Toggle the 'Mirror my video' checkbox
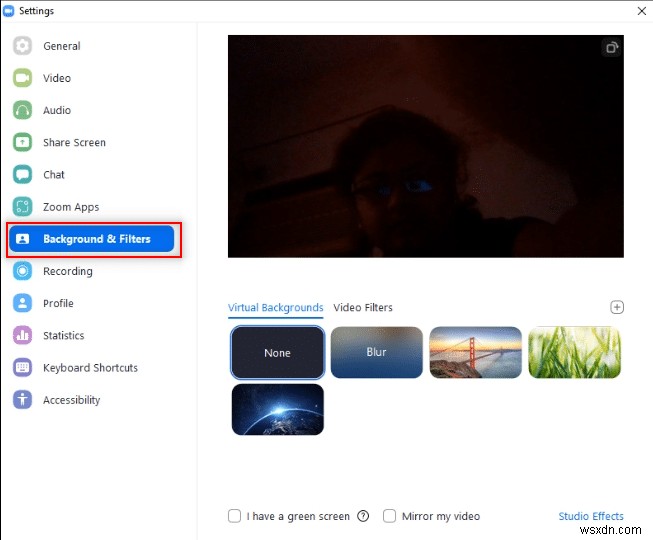The width and height of the screenshot is (653, 540). click(x=389, y=516)
